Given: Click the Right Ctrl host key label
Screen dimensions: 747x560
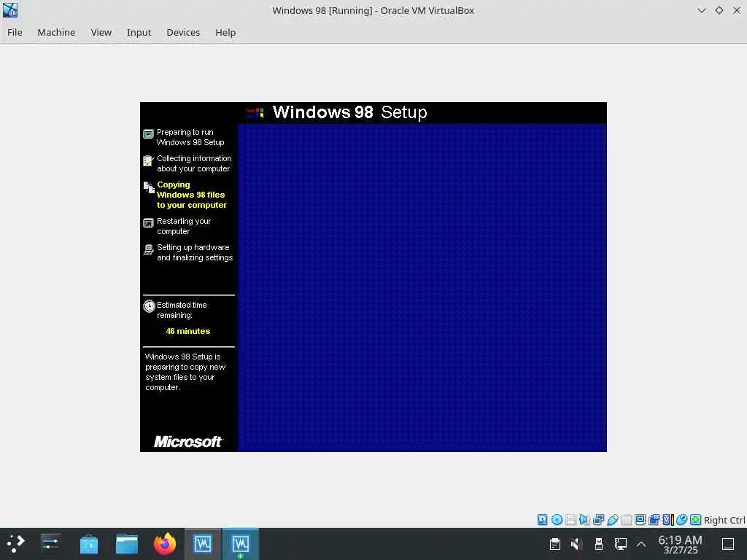Looking at the screenshot, I should 724,520.
